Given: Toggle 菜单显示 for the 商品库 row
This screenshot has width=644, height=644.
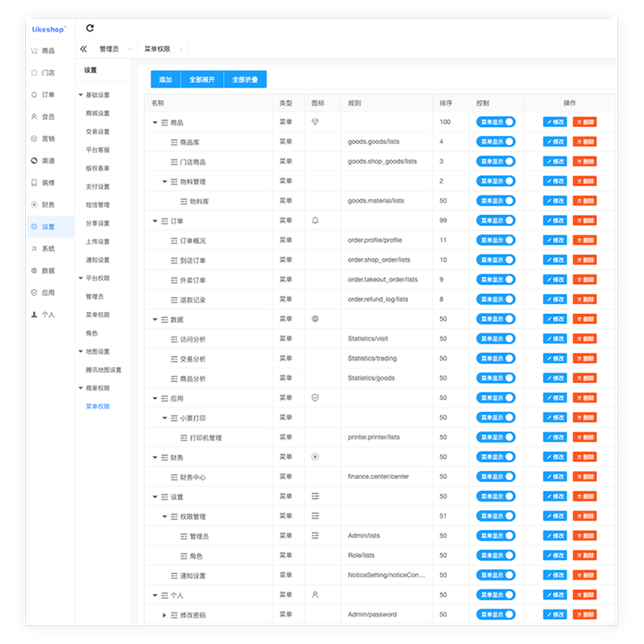Looking at the screenshot, I should [496, 142].
